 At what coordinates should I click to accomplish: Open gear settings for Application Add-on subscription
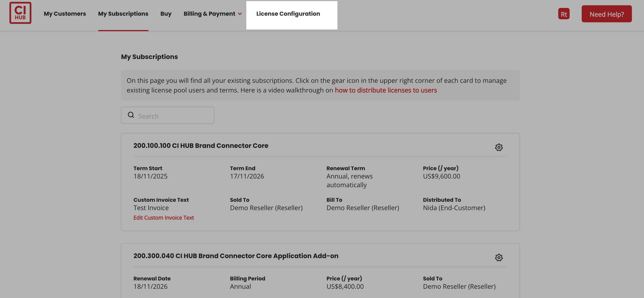point(499,257)
